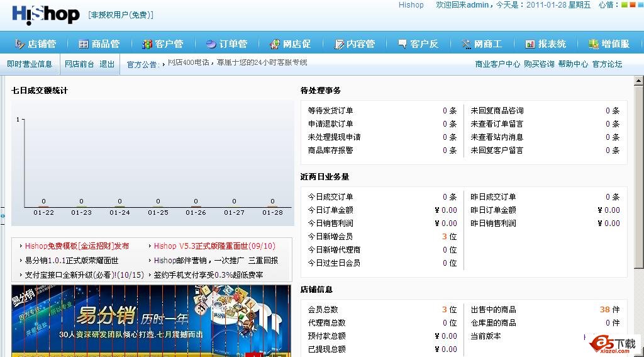Click the 01-28 chart date label

273,213
